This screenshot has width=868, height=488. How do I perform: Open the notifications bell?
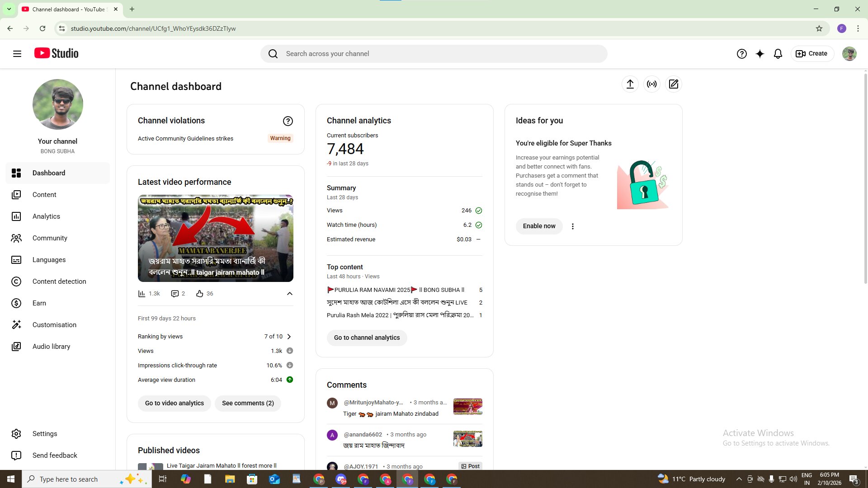click(778, 53)
